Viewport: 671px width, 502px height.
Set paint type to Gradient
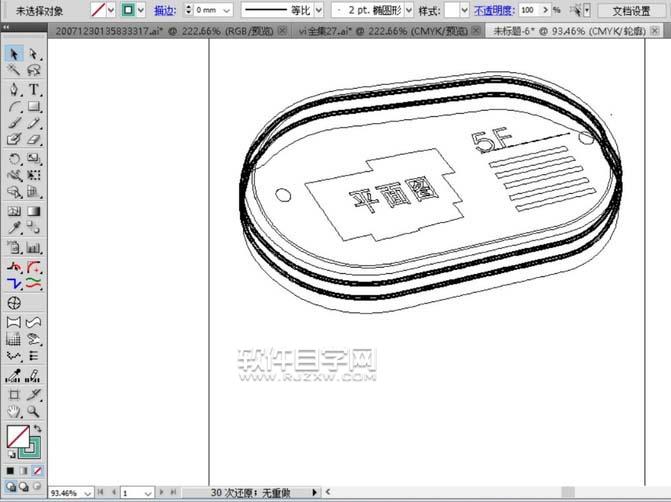24,471
